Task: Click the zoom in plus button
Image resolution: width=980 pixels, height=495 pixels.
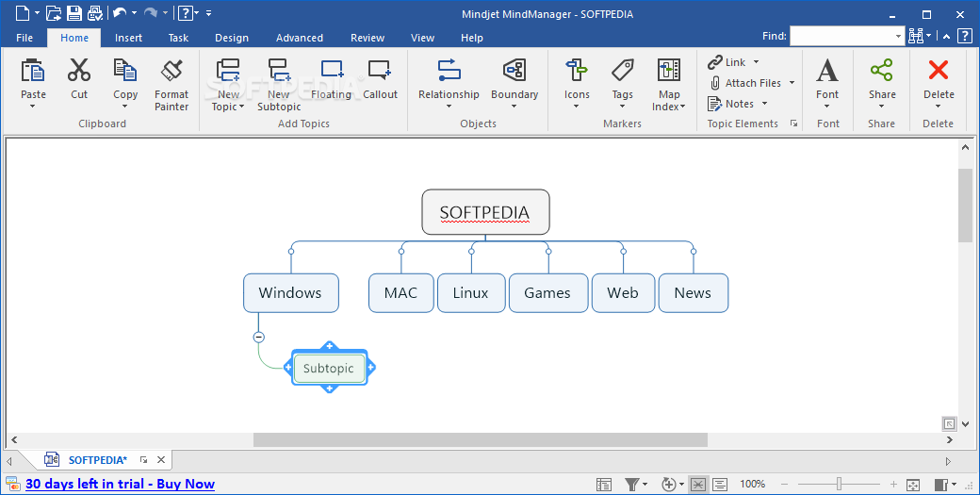Action: pyautogui.click(x=893, y=484)
